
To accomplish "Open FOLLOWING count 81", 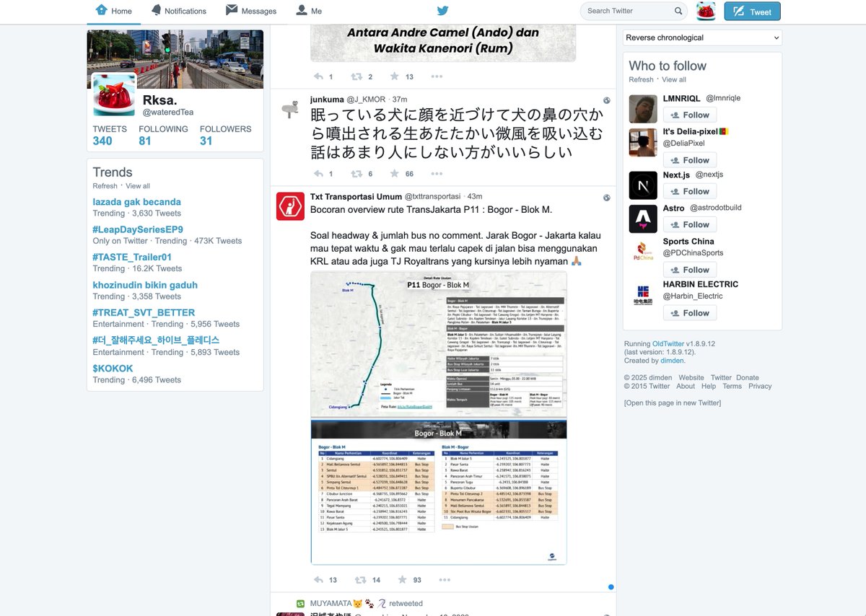I will pos(163,135).
